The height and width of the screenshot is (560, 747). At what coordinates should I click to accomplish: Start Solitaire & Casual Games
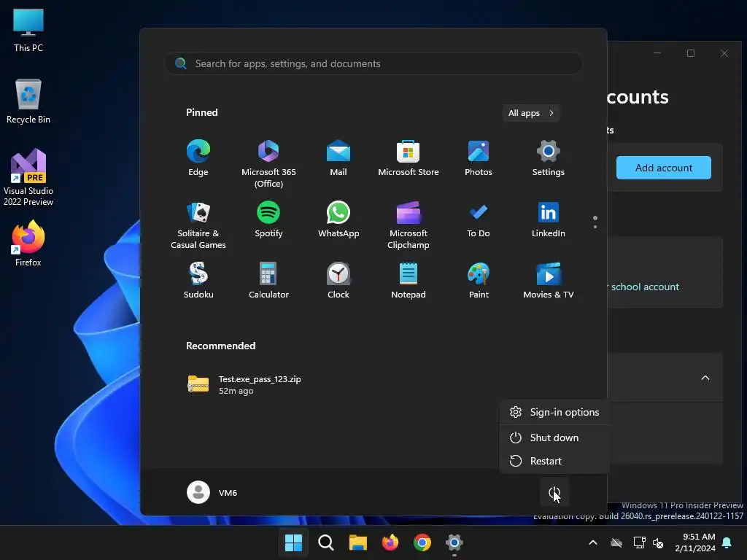tap(198, 225)
